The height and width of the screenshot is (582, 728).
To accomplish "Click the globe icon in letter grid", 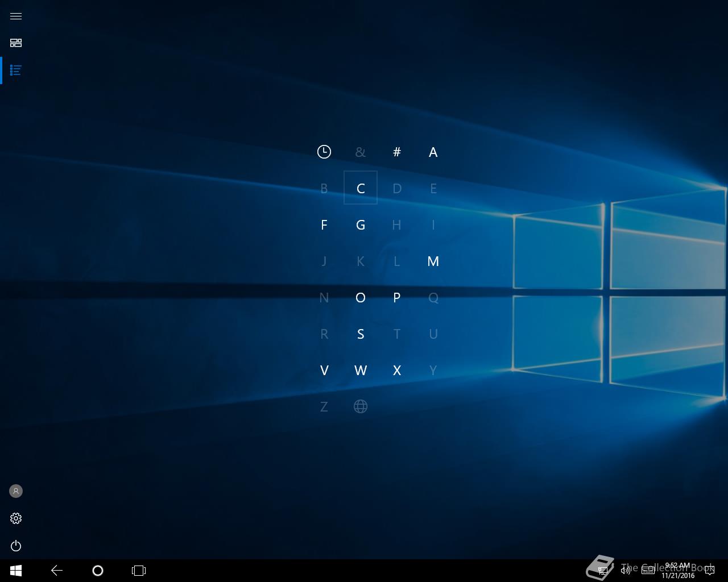I will click(361, 406).
